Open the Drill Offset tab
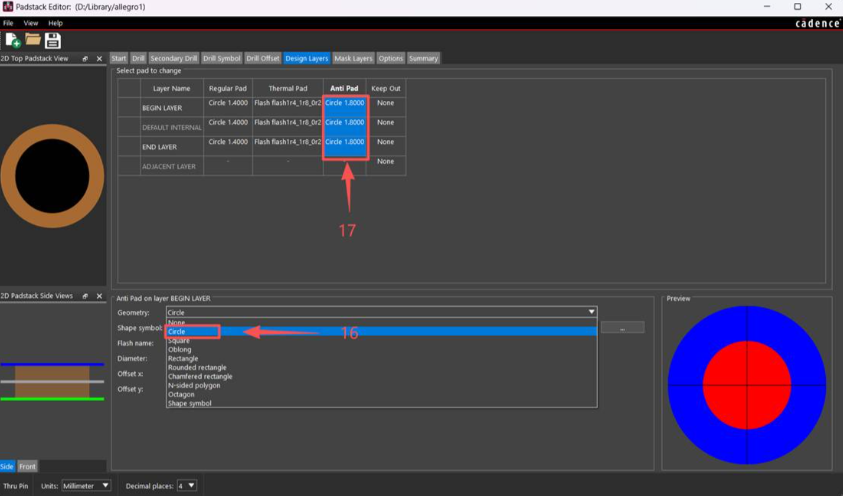The image size is (843, 496). [263, 58]
